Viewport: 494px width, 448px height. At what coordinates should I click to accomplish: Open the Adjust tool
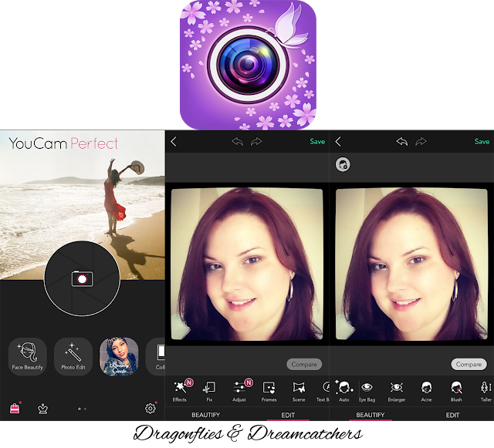pyautogui.click(x=239, y=391)
